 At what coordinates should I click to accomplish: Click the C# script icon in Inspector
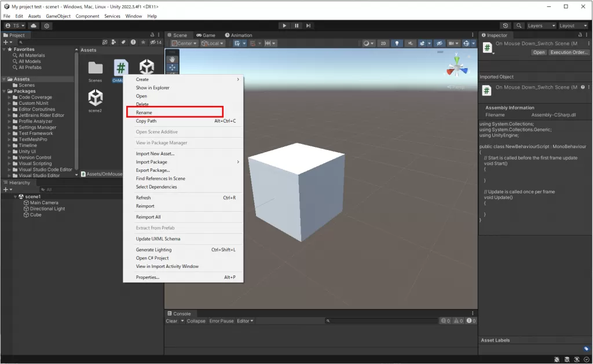click(x=487, y=47)
